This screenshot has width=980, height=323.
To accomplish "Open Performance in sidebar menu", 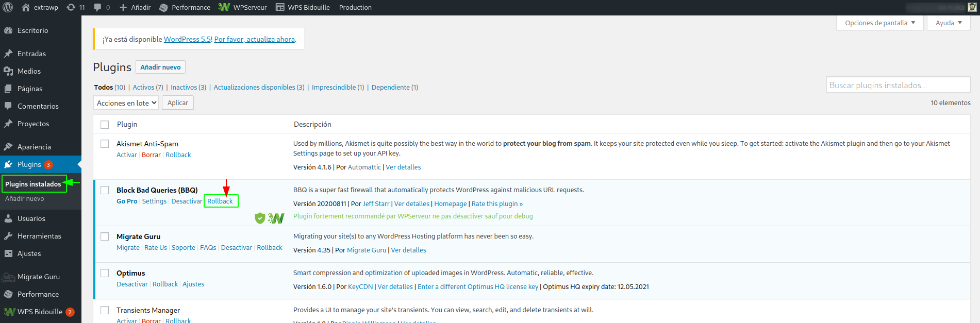I will (38, 294).
